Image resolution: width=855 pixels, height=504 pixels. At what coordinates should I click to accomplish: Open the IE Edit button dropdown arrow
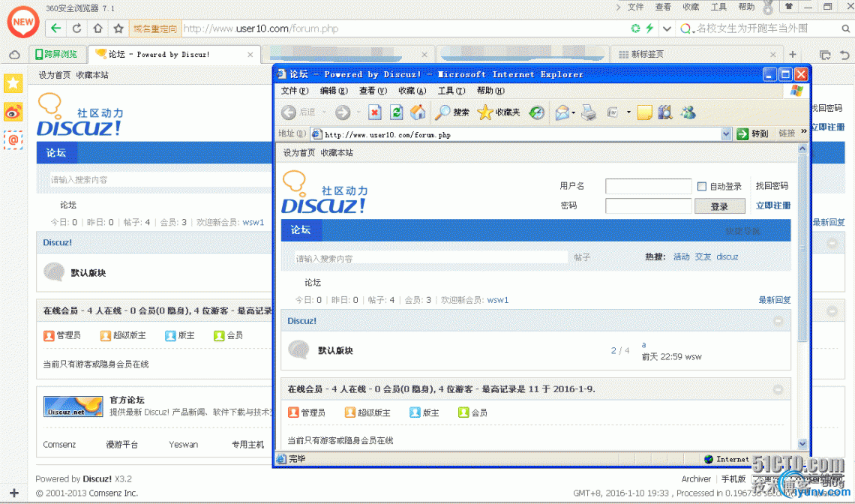[x=628, y=113]
